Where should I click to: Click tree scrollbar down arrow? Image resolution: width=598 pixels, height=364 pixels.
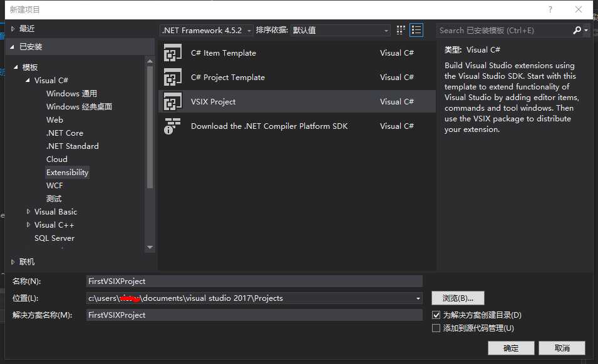pos(150,248)
